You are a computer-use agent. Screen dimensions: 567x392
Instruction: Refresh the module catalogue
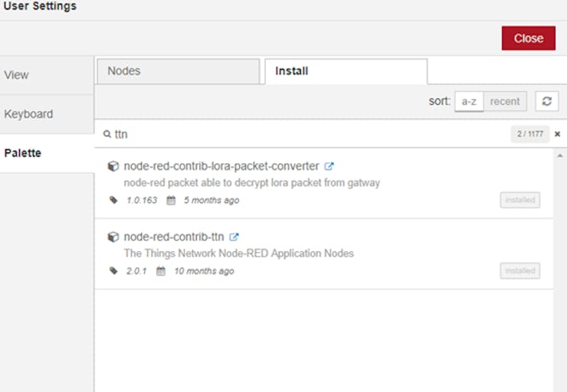[x=547, y=101]
